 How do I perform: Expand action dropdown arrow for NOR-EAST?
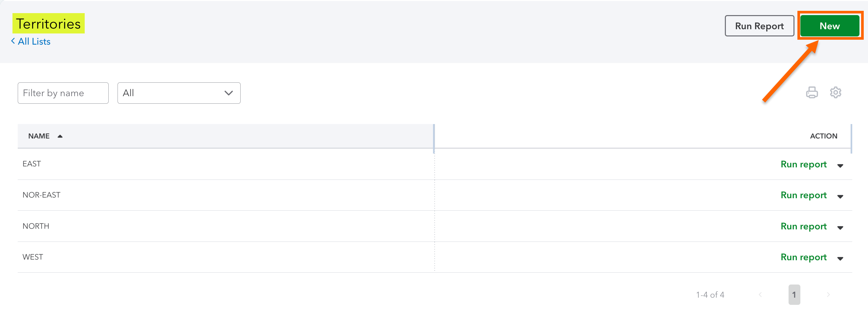[x=840, y=196]
